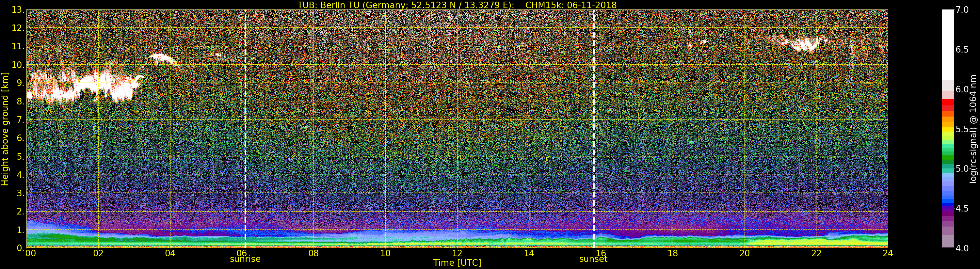Click the white dashed sunrise line
Viewport: 980px width, 269px height.
(245, 129)
